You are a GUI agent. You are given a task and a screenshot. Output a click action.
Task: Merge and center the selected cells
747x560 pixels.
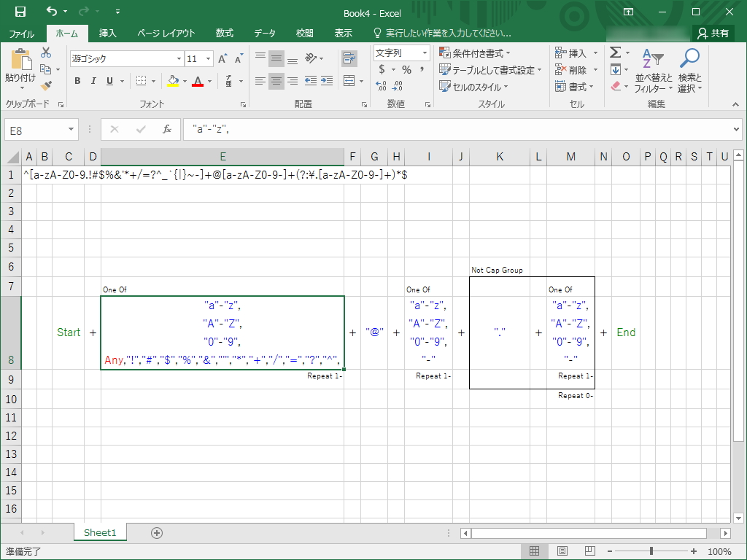point(349,81)
